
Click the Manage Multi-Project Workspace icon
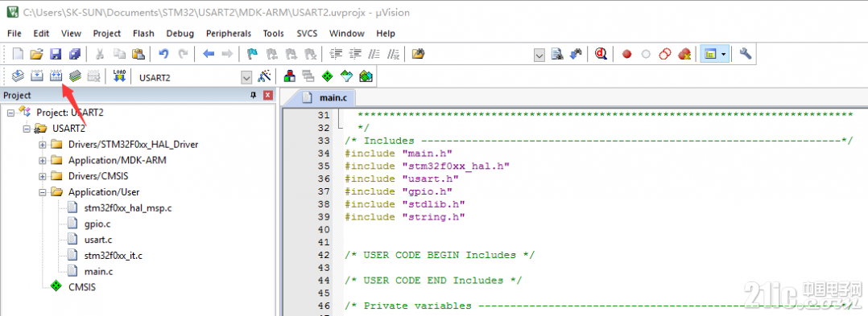pyautogui.click(x=308, y=76)
